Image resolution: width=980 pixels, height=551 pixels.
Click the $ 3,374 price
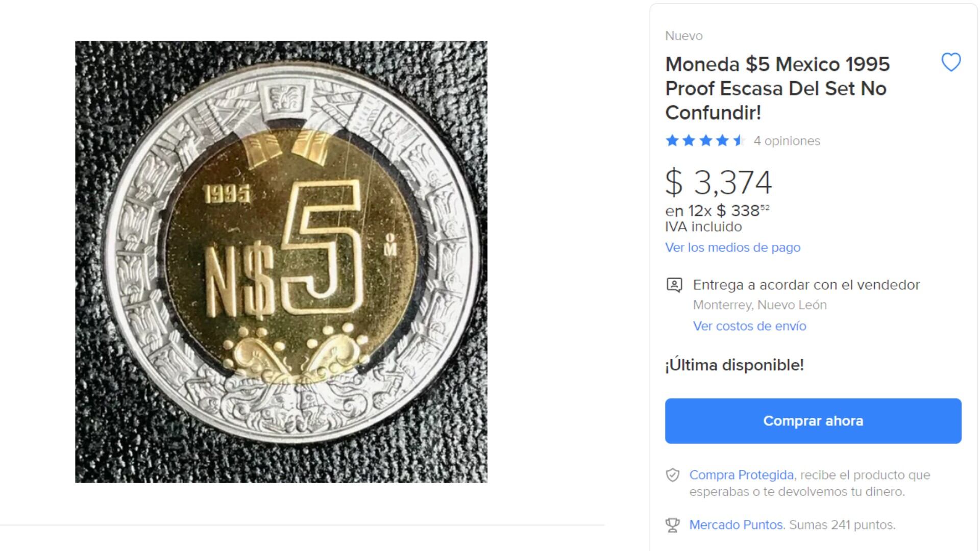(x=718, y=182)
